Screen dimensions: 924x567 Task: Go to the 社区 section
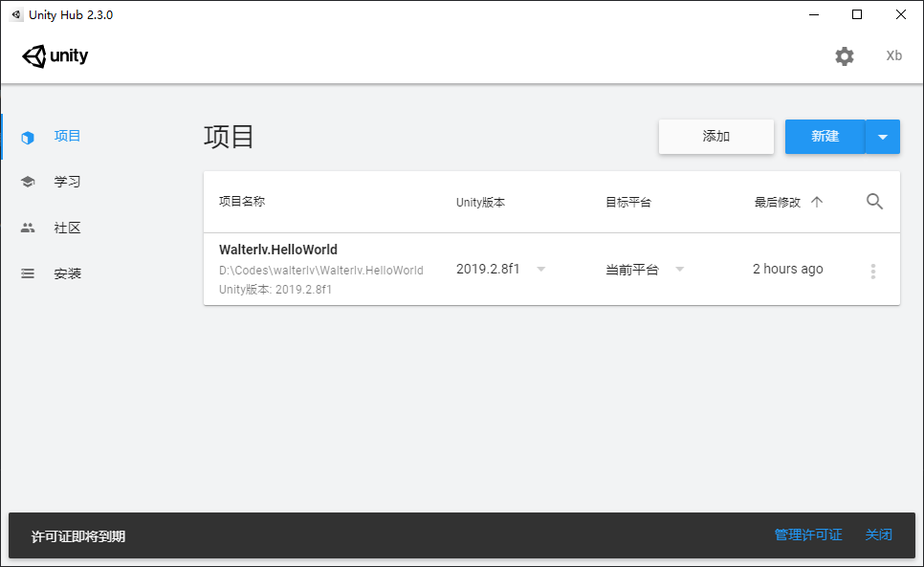point(67,228)
